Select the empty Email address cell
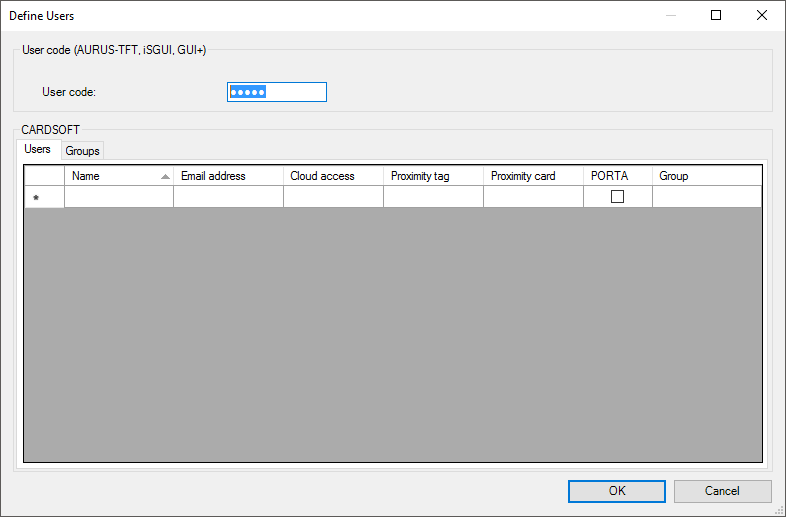786x517 pixels. tap(228, 198)
